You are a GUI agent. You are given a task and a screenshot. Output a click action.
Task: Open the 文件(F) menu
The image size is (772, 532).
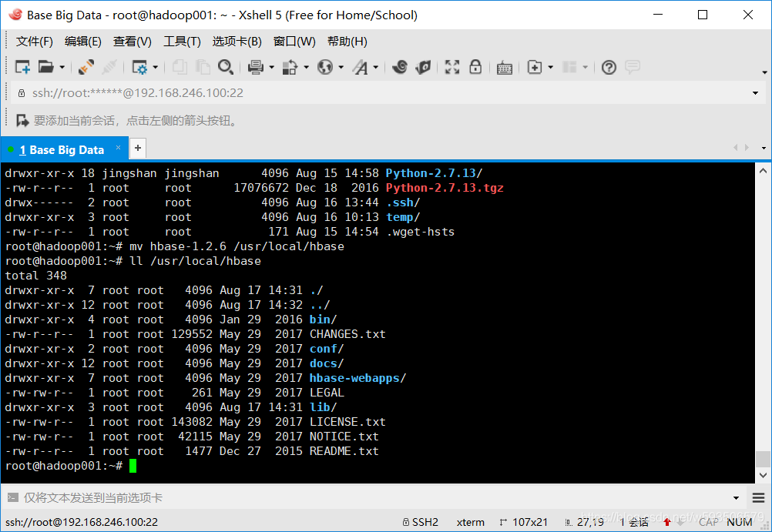coord(34,42)
